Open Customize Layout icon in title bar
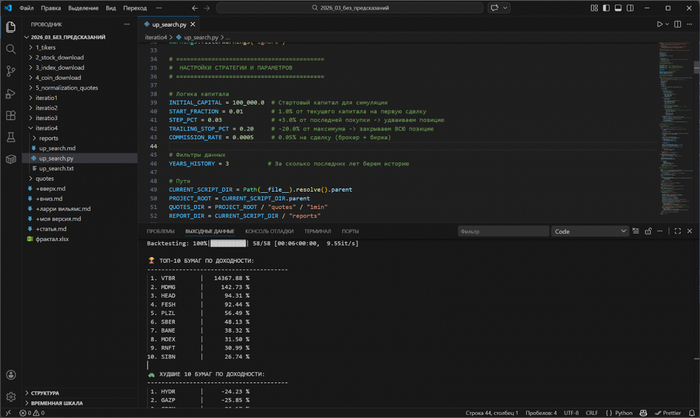Viewport: 700px width, 418px height. (x=594, y=8)
